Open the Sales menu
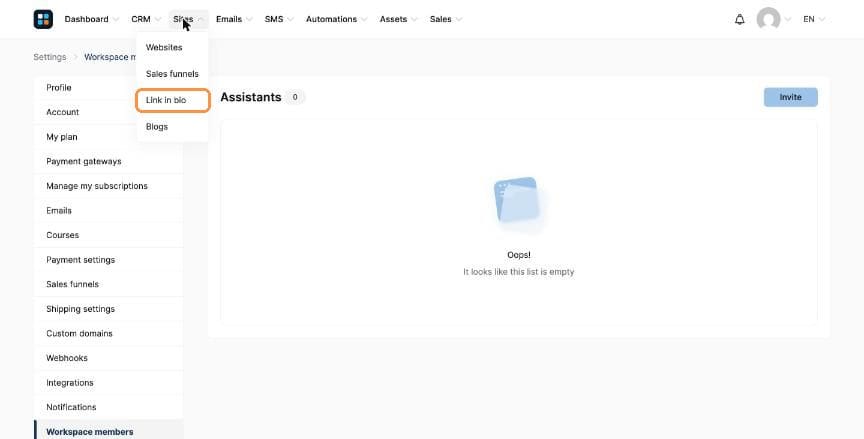Image resolution: width=864 pixels, height=439 pixels. 441,19
